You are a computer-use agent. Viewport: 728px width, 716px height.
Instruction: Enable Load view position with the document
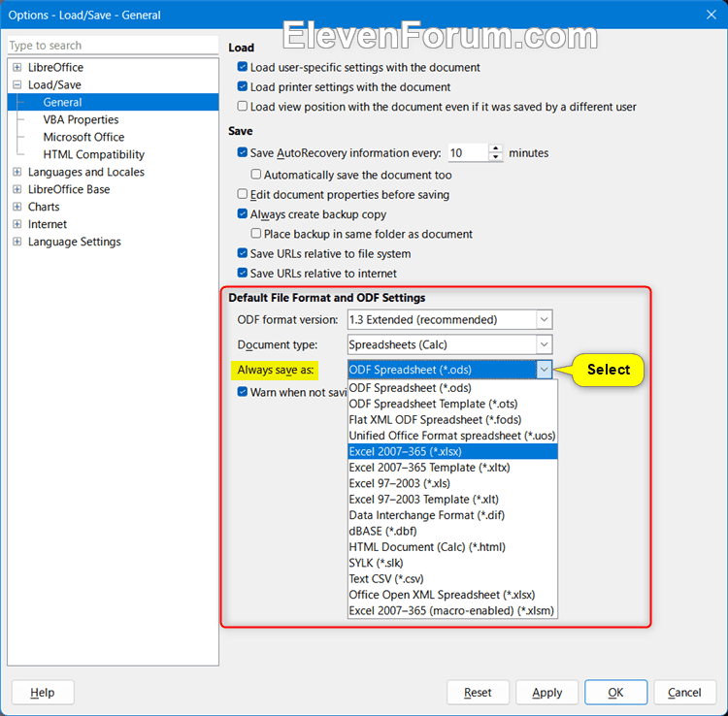click(243, 107)
